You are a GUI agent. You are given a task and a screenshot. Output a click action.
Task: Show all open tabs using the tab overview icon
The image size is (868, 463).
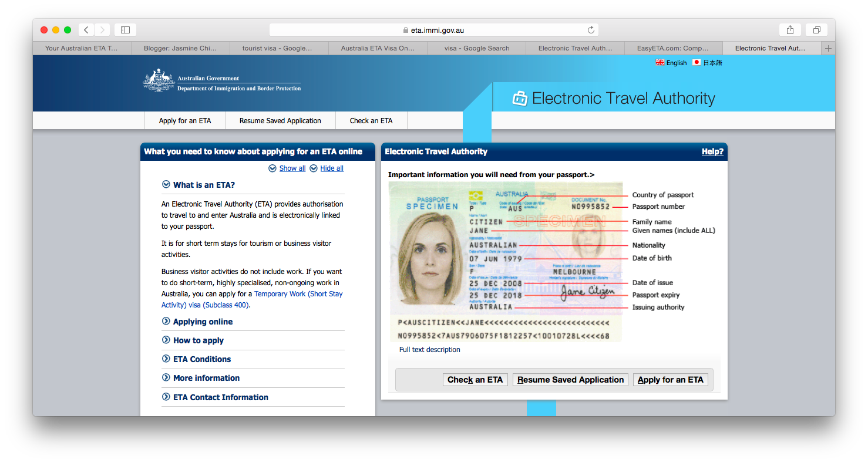pos(816,29)
